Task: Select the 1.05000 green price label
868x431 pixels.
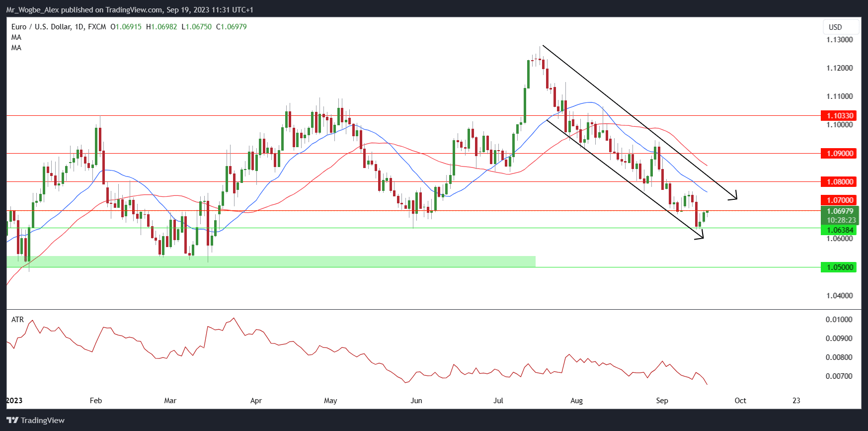Action: 839,267
